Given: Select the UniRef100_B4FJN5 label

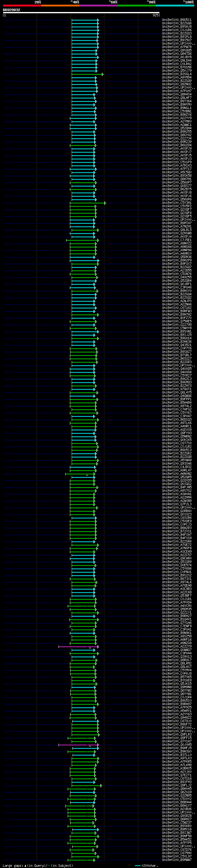Looking at the screenshot, I should pyautogui.click(x=177, y=487).
